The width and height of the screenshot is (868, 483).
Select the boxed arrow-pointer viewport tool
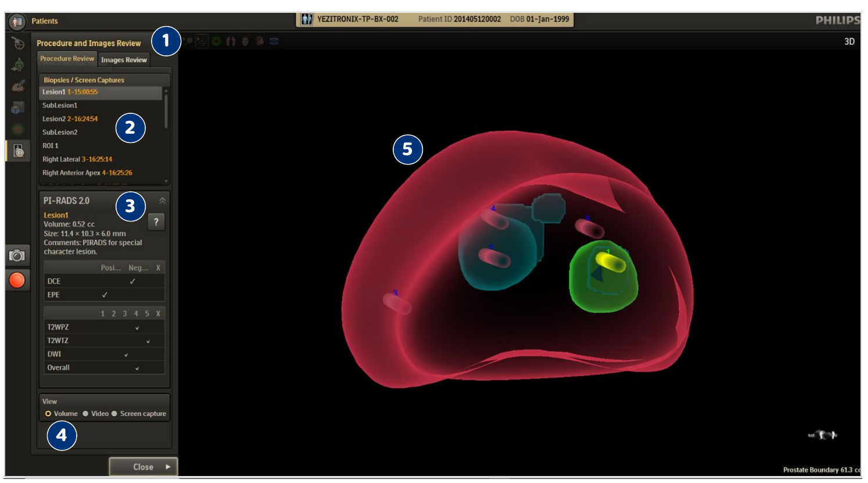[202, 41]
